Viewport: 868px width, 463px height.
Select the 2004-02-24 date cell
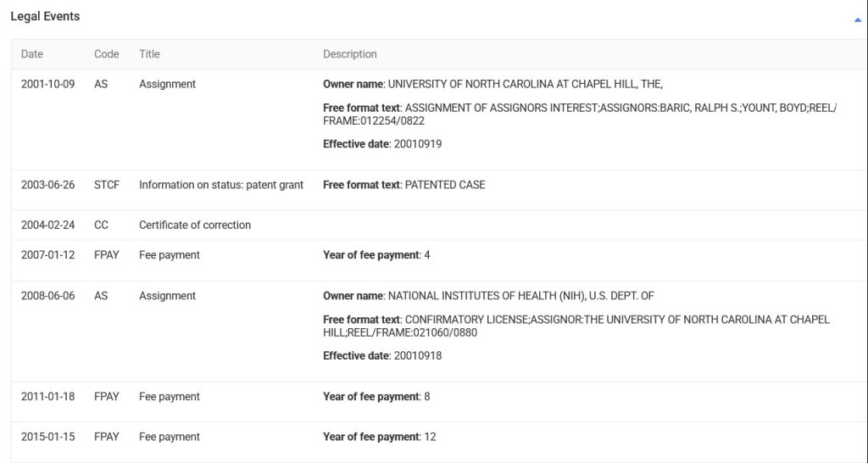click(47, 226)
